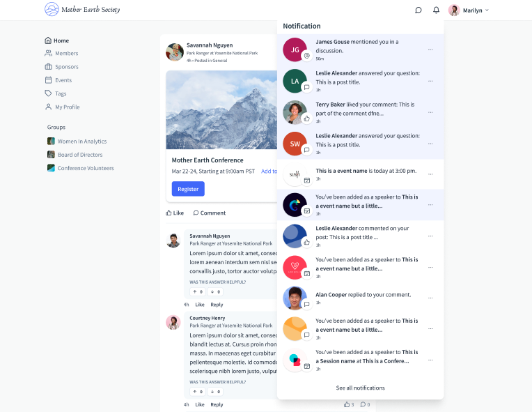The height and width of the screenshot is (412, 532).
Task: Open the Conference Volunteers group
Action: (x=81, y=168)
